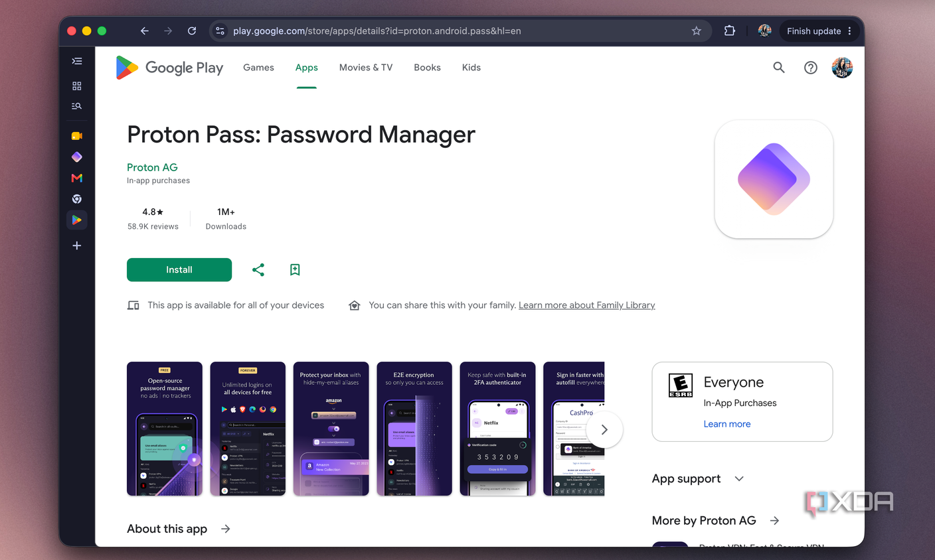Open the yellow video camera sidebar shortcut
This screenshot has height=560, width=935.
click(x=77, y=136)
